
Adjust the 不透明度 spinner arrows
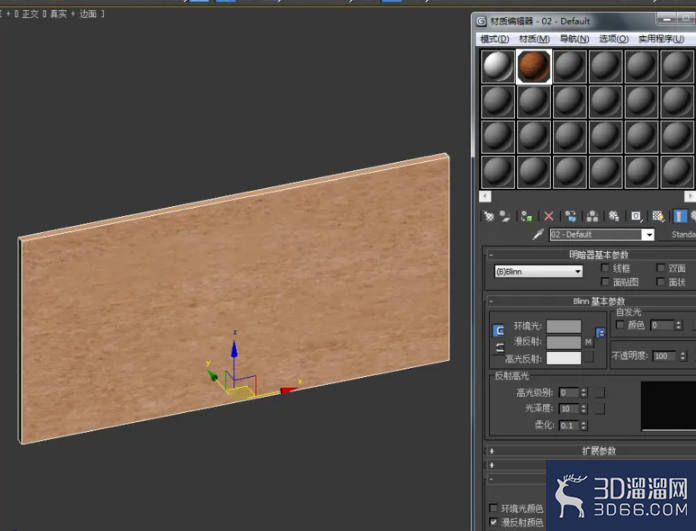683,356
